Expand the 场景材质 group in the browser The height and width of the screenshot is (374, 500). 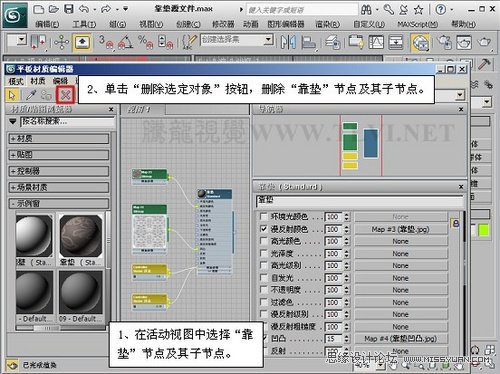59,187
